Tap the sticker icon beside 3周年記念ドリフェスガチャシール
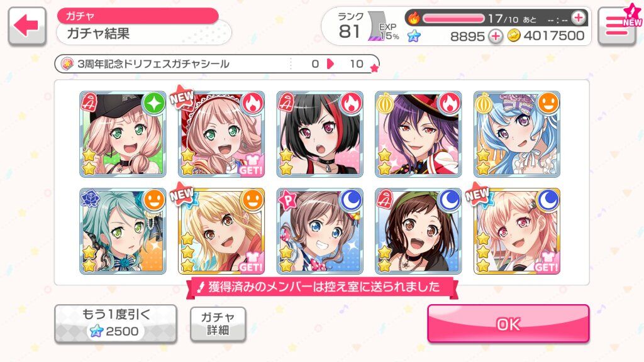This screenshot has width=644, height=362. pos(67,63)
